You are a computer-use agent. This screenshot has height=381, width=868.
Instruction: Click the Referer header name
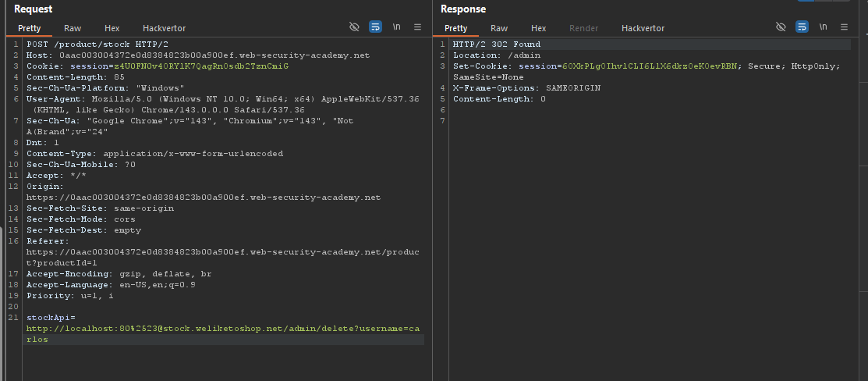click(x=48, y=241)
